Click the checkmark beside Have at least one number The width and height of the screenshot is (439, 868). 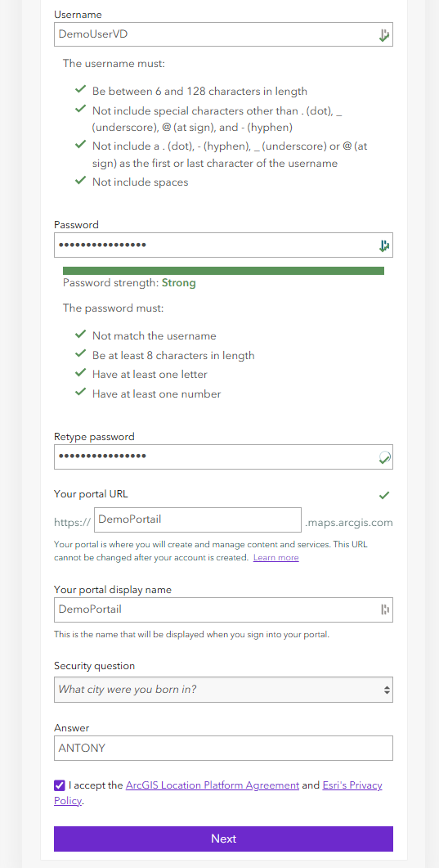pyautogui.click(x=81, y=393)
